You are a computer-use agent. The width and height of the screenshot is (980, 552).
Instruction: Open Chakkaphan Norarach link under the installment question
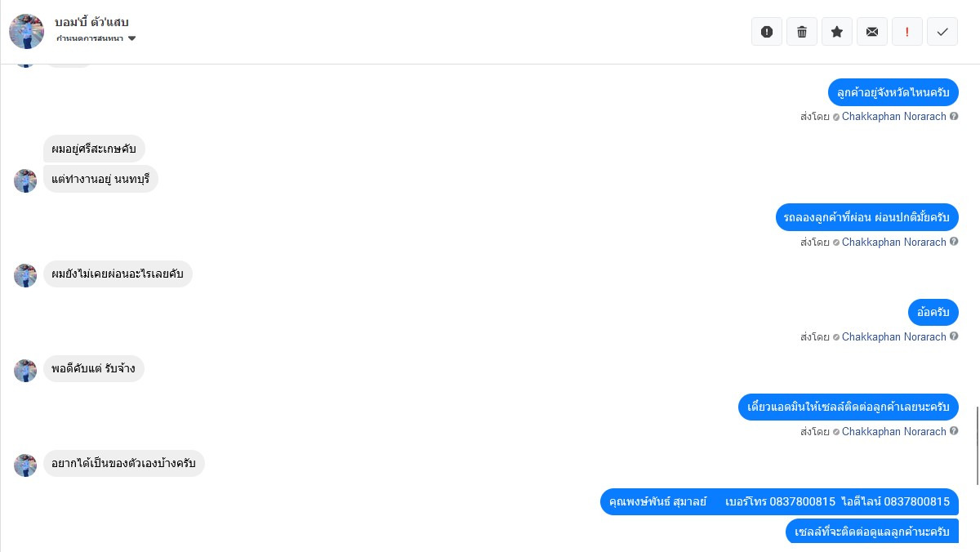894,242
